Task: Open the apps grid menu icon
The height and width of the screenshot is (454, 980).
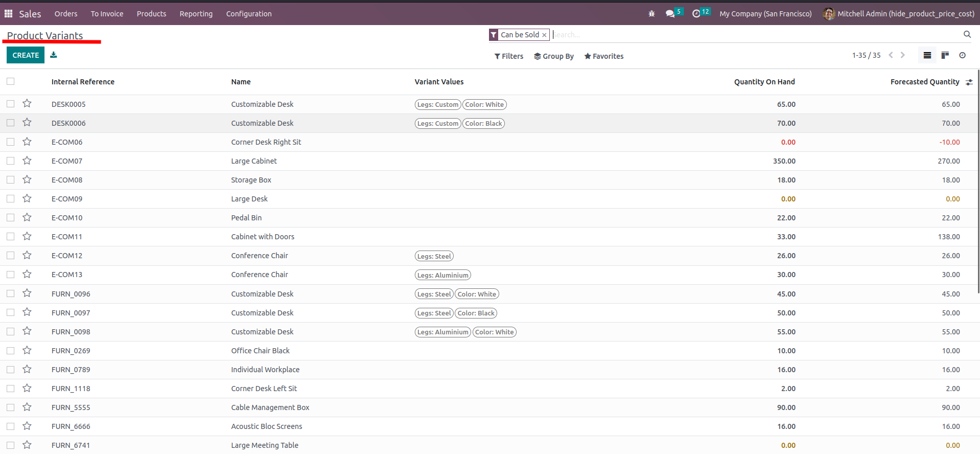Action: tap(9, 14)
